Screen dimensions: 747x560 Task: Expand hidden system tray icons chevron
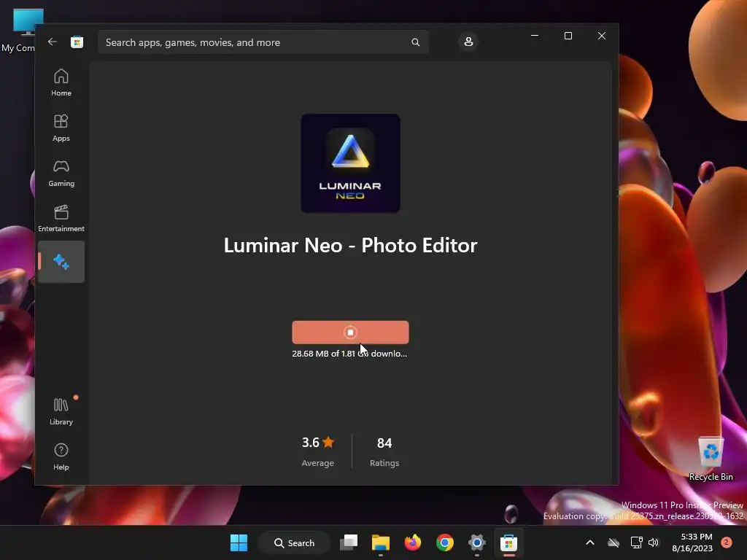pos(589,542)
